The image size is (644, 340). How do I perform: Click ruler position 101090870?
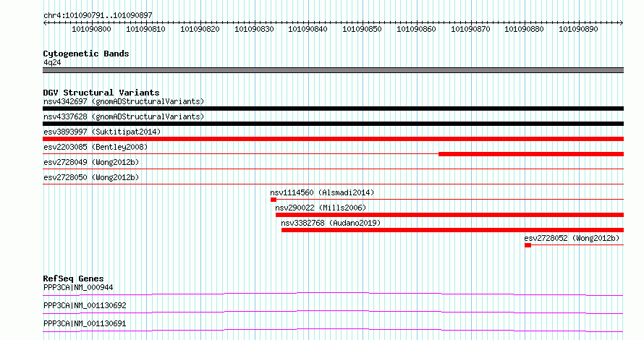(470, 29)
